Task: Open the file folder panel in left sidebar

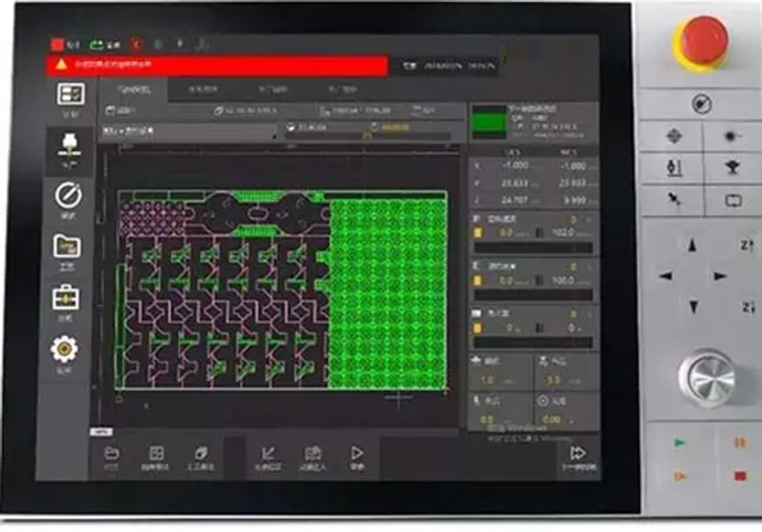Action: coord(67,246)
